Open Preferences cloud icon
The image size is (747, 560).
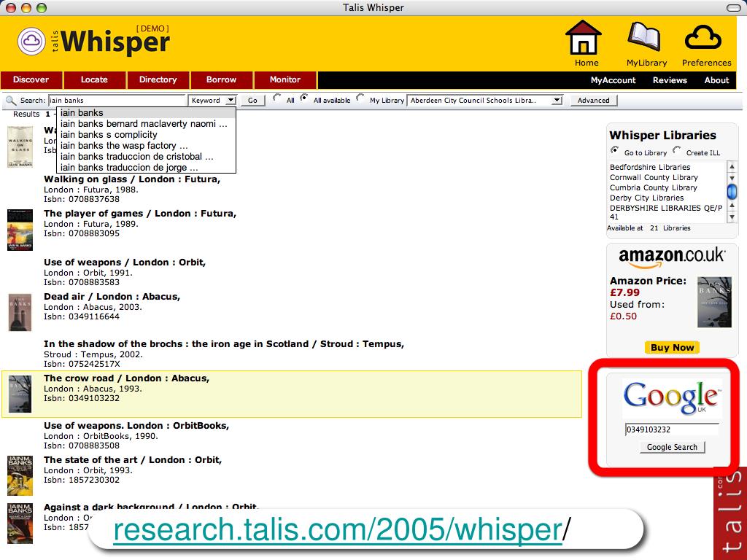point(703,37)
